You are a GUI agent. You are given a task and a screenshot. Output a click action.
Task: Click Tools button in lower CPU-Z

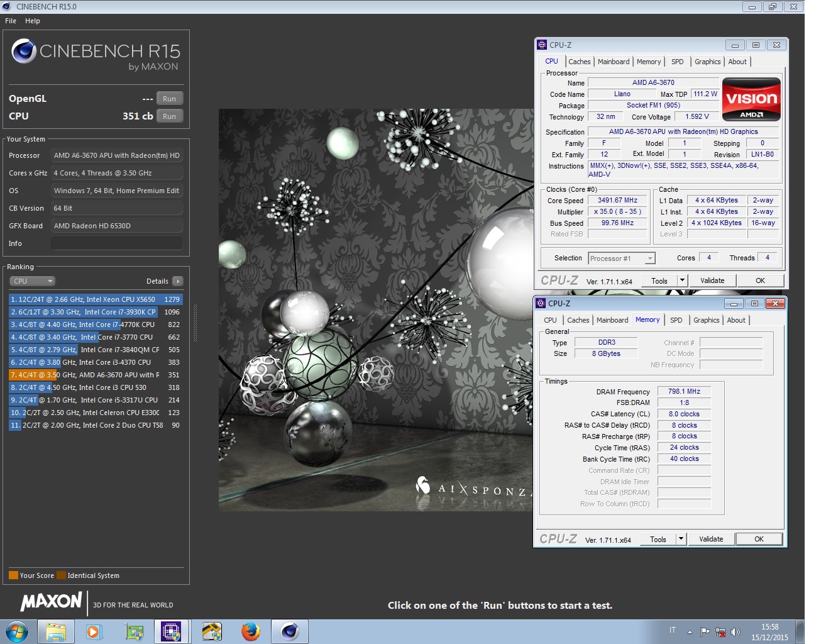658,540
